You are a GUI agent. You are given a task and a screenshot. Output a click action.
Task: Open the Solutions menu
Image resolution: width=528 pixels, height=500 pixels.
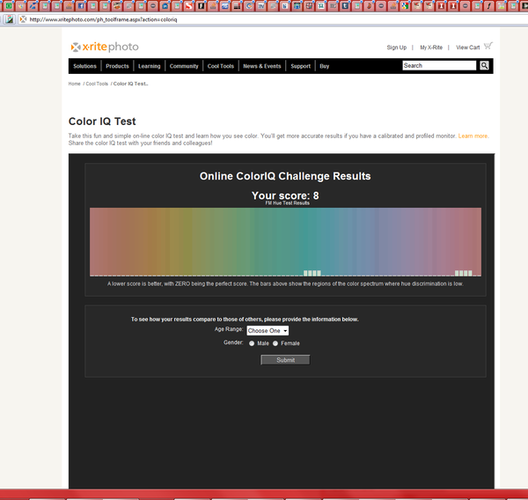point(85,66)
